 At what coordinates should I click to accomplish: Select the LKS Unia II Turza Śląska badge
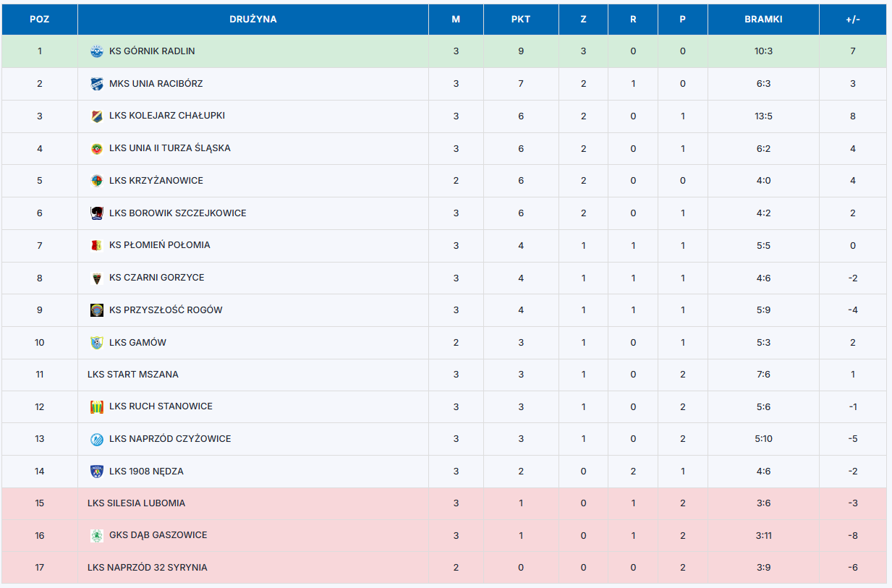point(97,148)
